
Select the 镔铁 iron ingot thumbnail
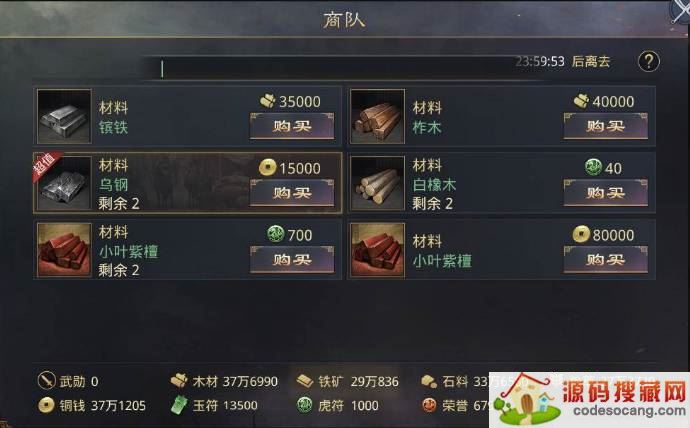(x=64, y=116)
